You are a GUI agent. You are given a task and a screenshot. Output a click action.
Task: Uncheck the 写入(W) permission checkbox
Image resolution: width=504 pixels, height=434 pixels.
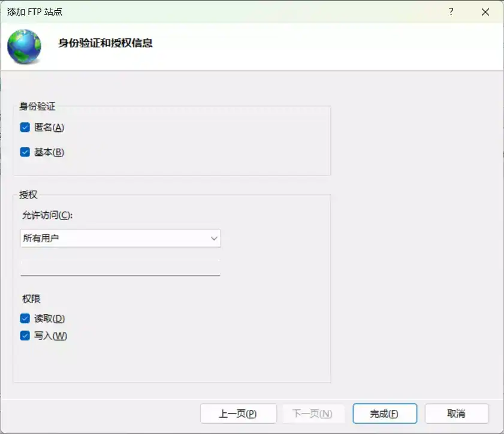point(25,336)
